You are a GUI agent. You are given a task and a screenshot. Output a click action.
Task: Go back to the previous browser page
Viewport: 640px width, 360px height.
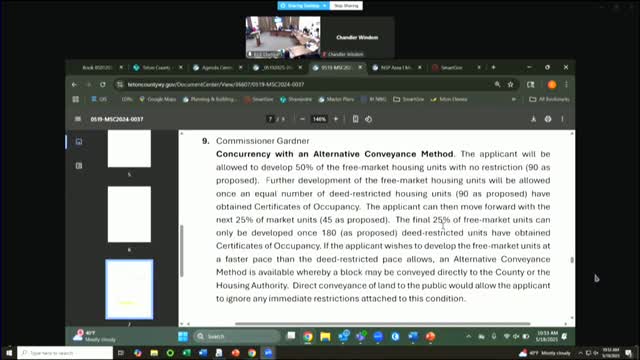coord(74,84)
